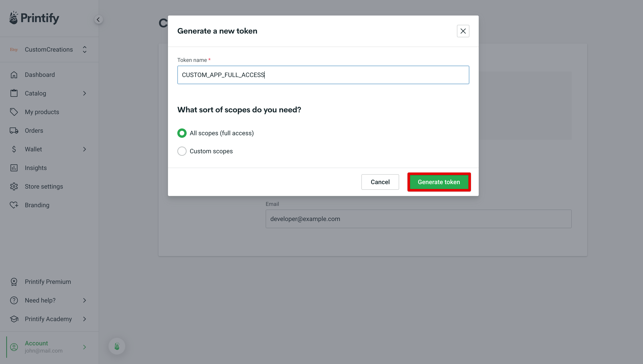Cancel the token creation dialog
Viewport: 643px width, 364px height.
click(380, 182)
